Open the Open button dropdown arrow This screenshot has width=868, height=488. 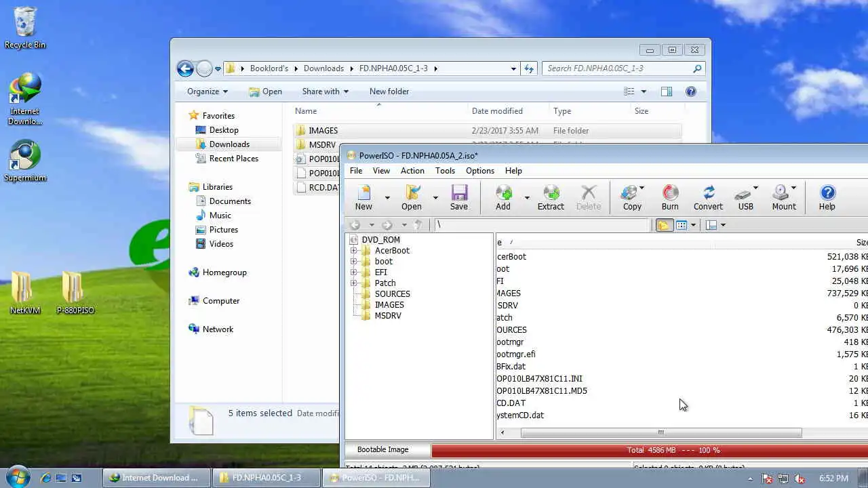pyautogui.click(x=435, y=198)
